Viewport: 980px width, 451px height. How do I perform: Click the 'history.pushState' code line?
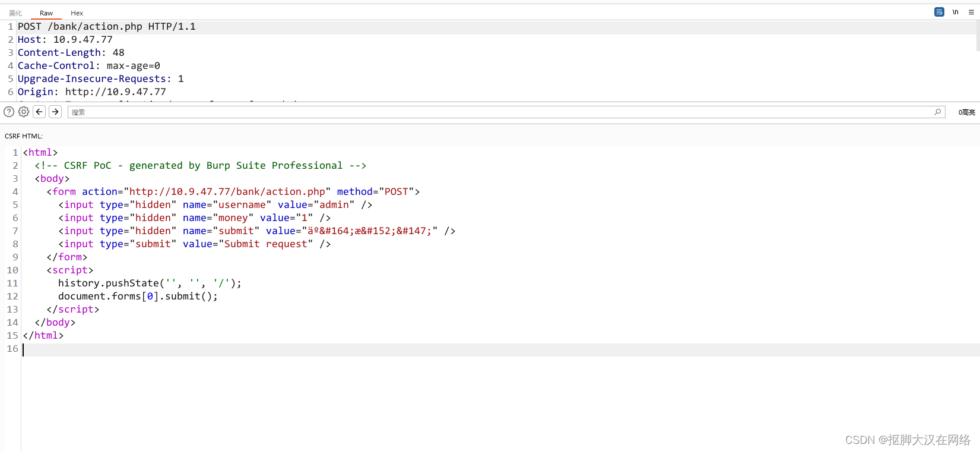150,283
